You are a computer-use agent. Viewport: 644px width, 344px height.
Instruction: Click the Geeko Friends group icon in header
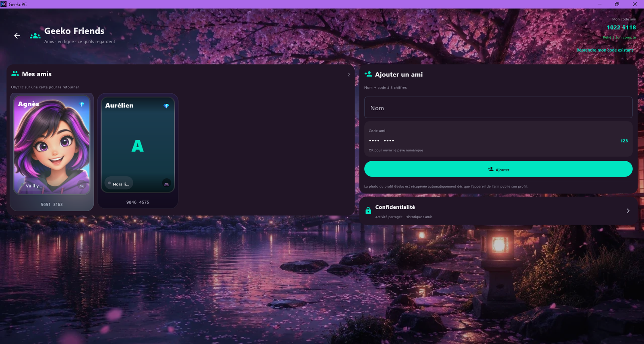[x=35, y=36]
